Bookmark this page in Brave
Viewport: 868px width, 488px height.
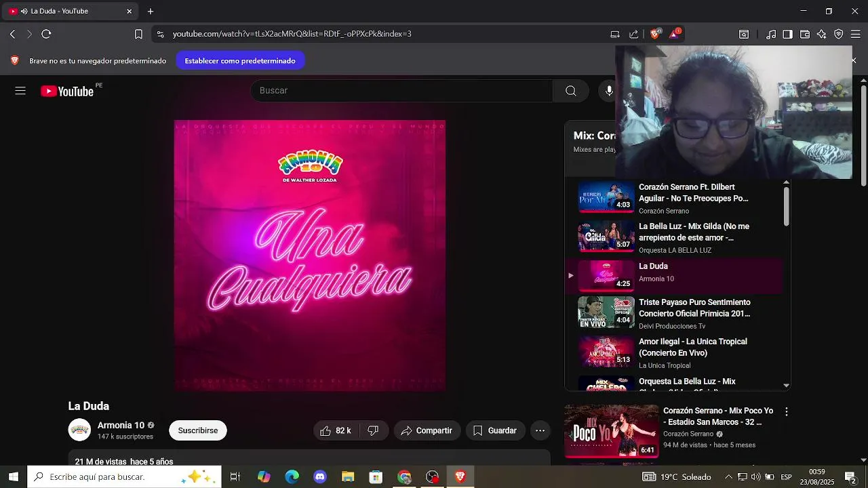[138, 34]
